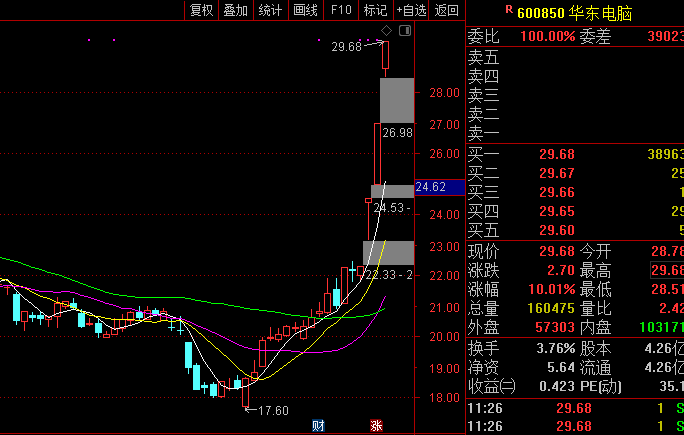Click the 总量 value 160475
Screen dimensions: 684x435
point(551,308)
